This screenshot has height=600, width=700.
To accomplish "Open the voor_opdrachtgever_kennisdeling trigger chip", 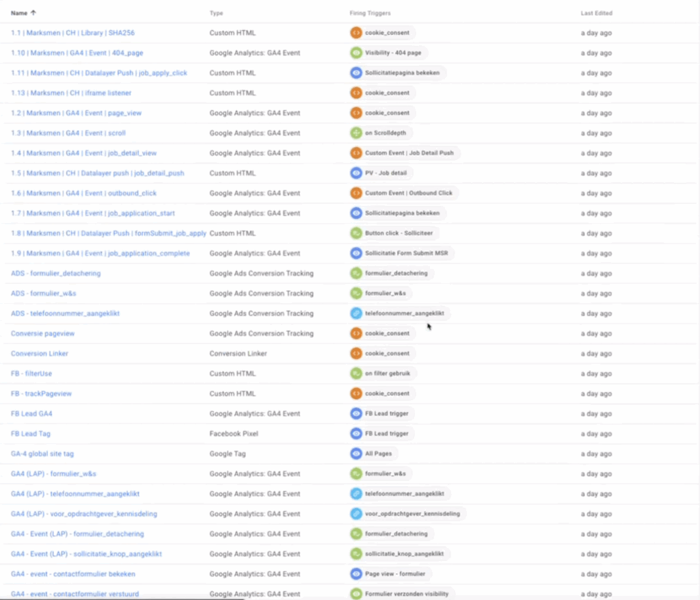I will 408,514.
